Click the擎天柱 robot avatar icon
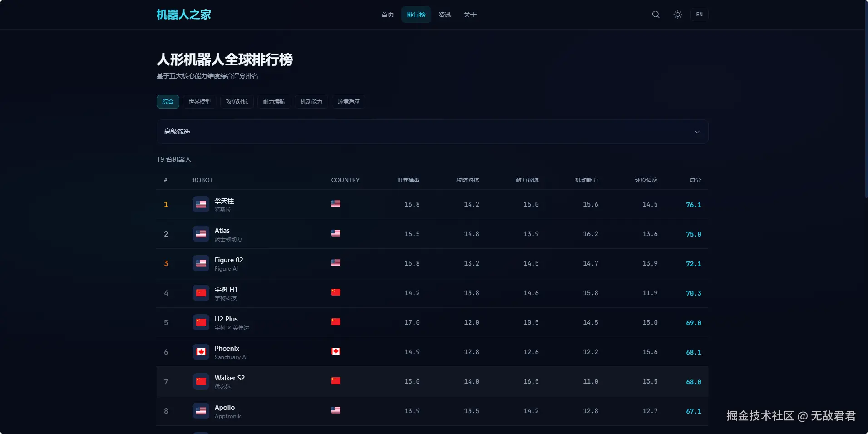 coord(201,204)
